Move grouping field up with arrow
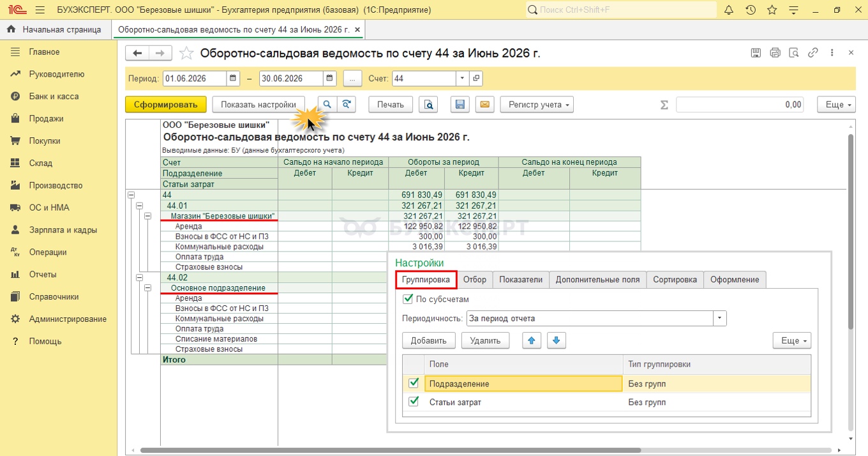The width and height of the screenshot is (868, 456). pyautogui.click(x=531, y=340)
